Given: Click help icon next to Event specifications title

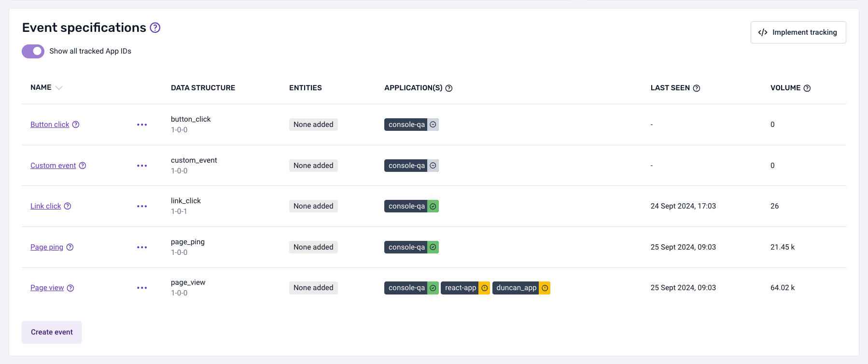Looking at the screenshot, I should [155, 28].
